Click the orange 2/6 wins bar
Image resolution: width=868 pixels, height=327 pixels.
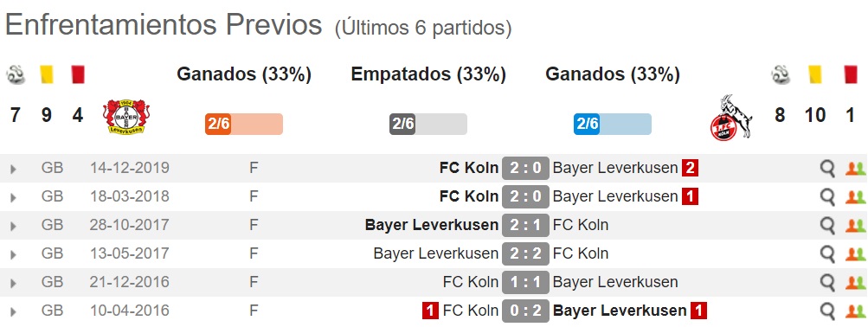244,124
